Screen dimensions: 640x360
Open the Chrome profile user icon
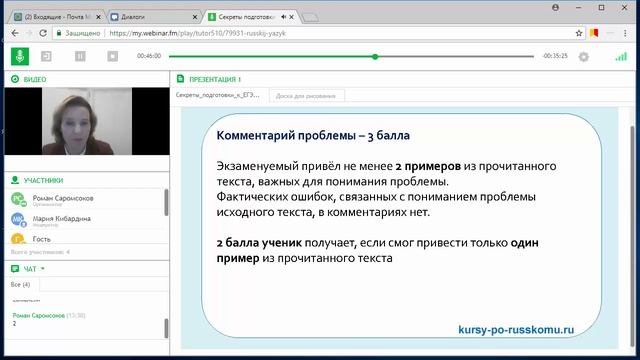[x=556, y=7]
